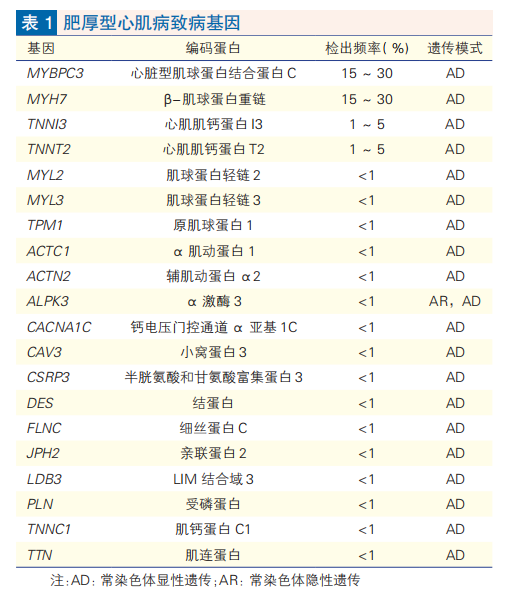Click frequency <1 in CACNA1C row

(366, 327)
